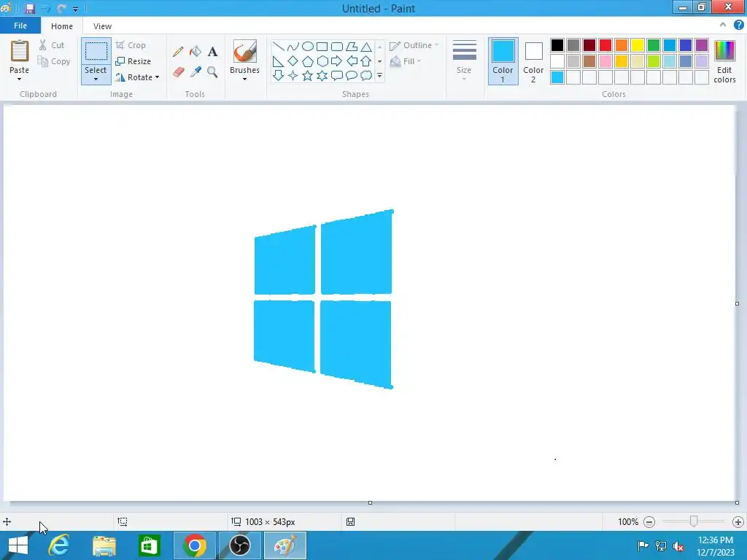Click the Save icon in quick access toolbar
747x560 pixels.
click(x=29, y=9)
